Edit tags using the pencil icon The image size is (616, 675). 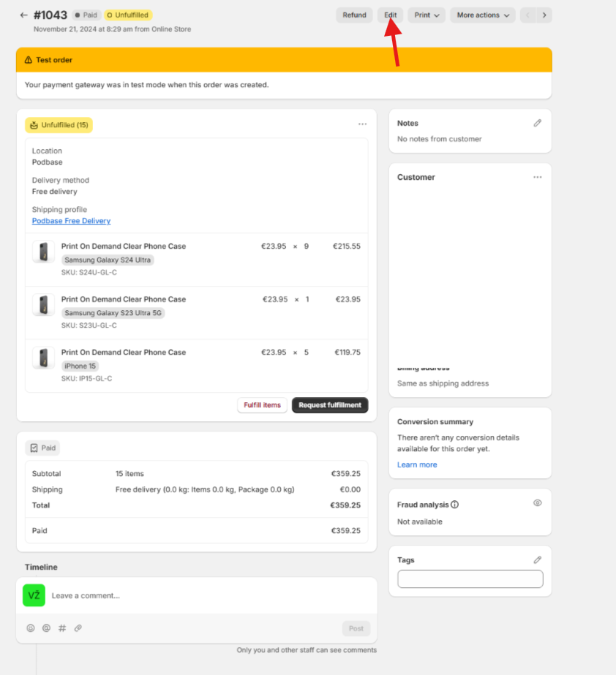point(537,560)
